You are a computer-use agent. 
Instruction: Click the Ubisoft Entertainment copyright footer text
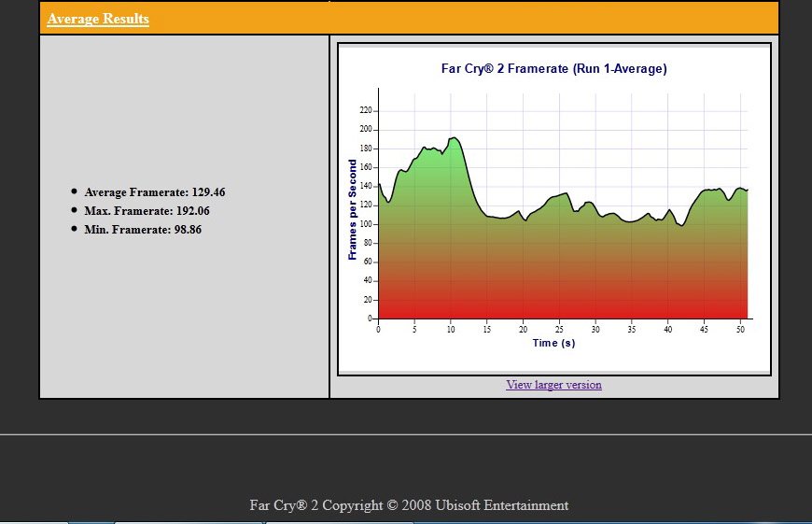click(x=409, y=504)
